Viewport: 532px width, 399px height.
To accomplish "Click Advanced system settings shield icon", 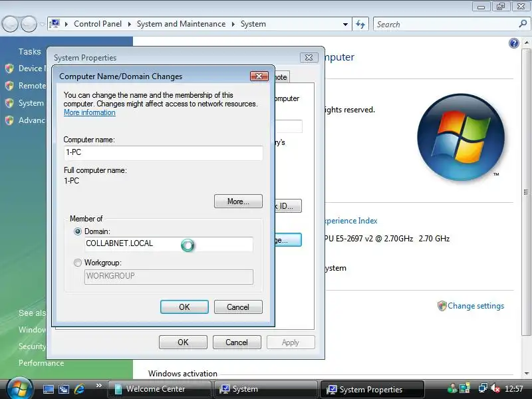I will tap(9, 120).
